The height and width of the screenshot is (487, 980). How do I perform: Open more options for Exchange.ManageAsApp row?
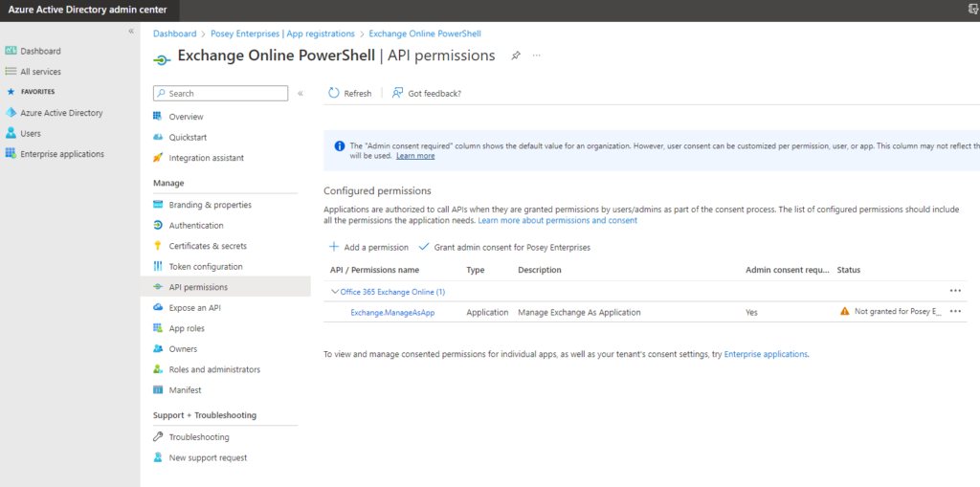click(955, 311)
